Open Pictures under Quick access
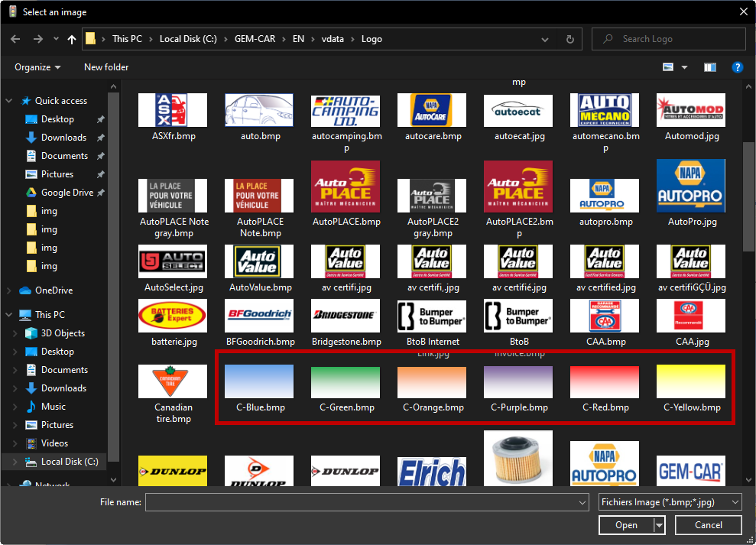 pyautogui.click(x=57, y=174)
